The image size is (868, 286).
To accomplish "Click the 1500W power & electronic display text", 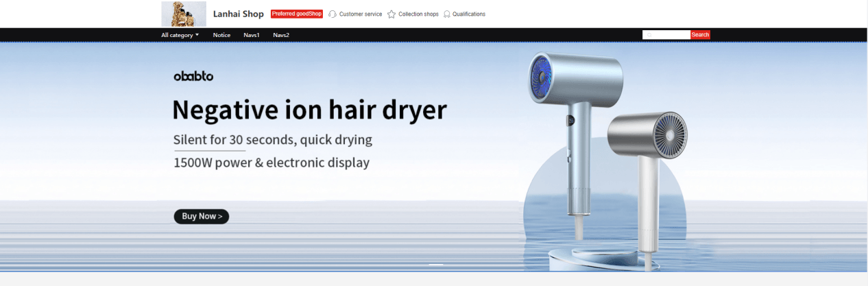I will tap(272, 163).
